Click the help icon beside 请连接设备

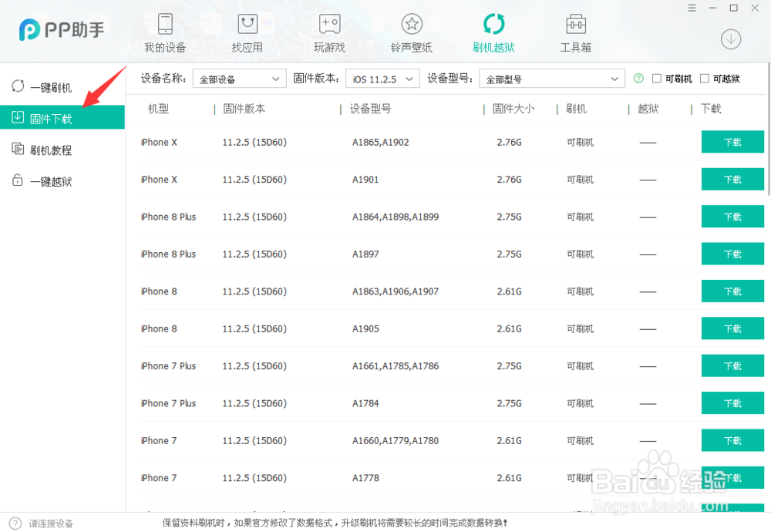pos(15,524)
